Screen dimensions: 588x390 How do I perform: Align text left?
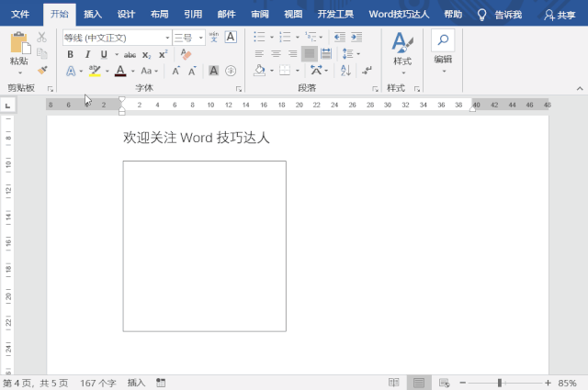pos(259,54)
